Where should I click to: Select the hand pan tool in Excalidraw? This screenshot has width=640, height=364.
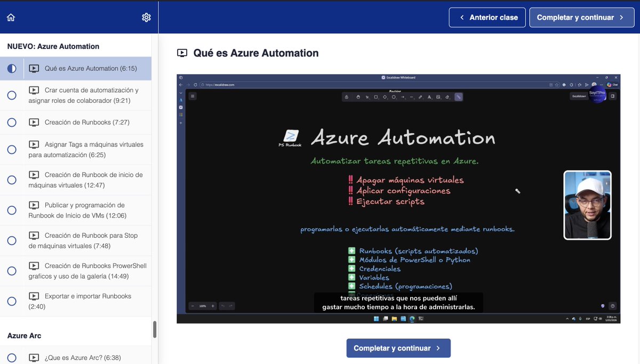[x=358, y=97]
